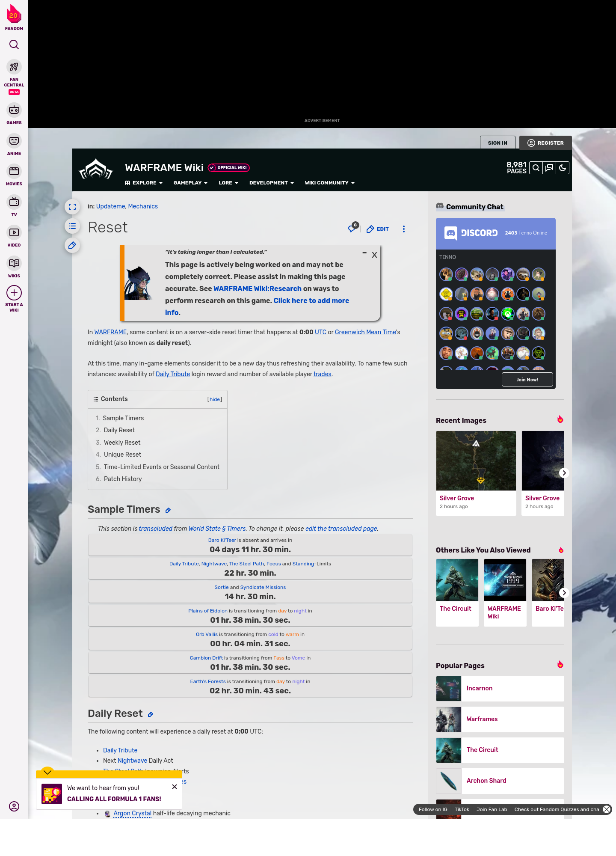Image resolution: width=616 pixels, height=856 pixels.
Task: Open Warframes popular page
Action: point(500,719)
